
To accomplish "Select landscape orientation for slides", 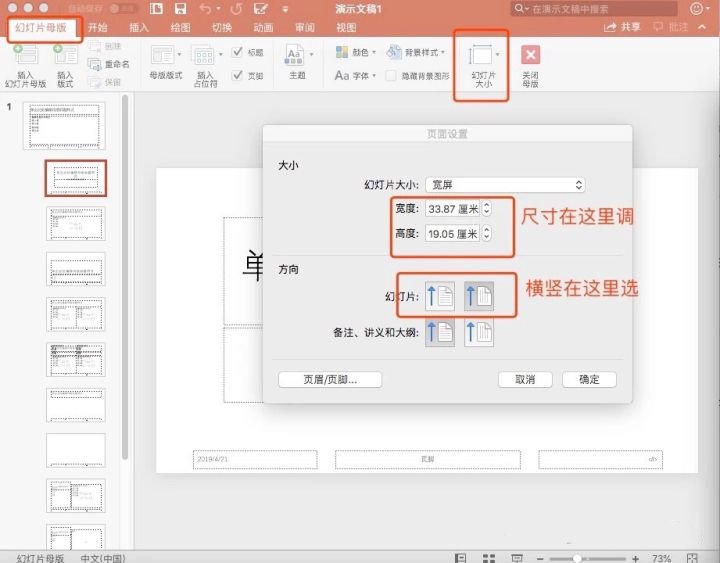I will [479, 295].
